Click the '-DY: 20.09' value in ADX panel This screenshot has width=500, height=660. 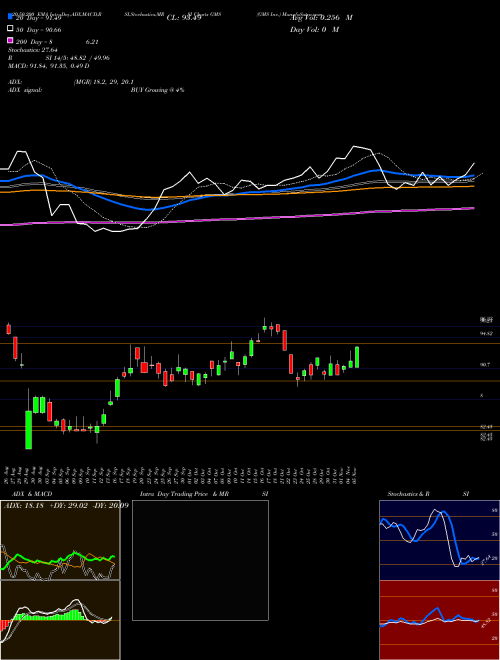click(111, 505)
